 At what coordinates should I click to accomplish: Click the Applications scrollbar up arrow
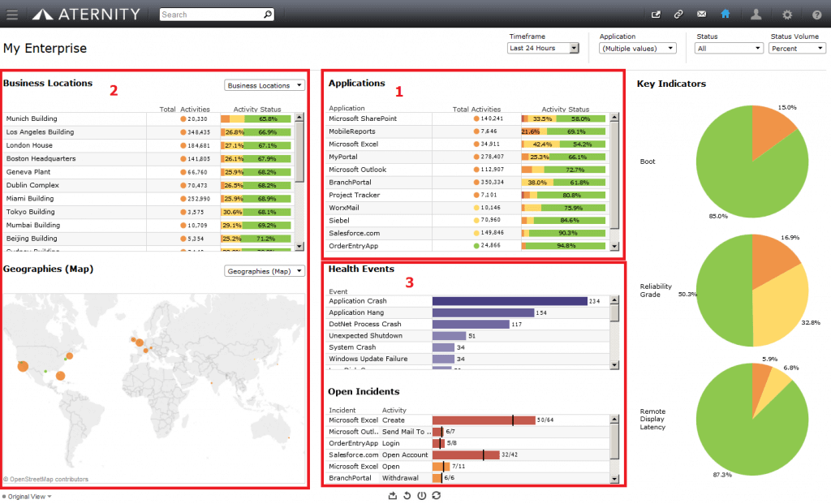614,117
